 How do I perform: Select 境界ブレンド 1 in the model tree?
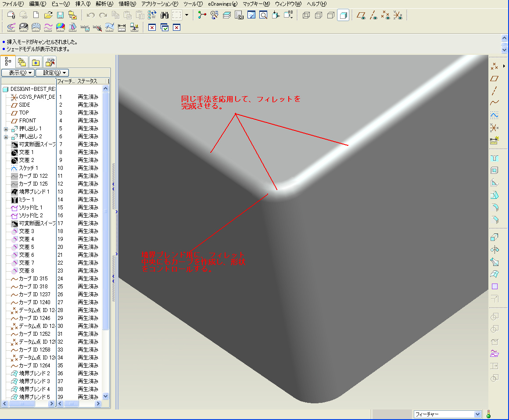(34, 192)
